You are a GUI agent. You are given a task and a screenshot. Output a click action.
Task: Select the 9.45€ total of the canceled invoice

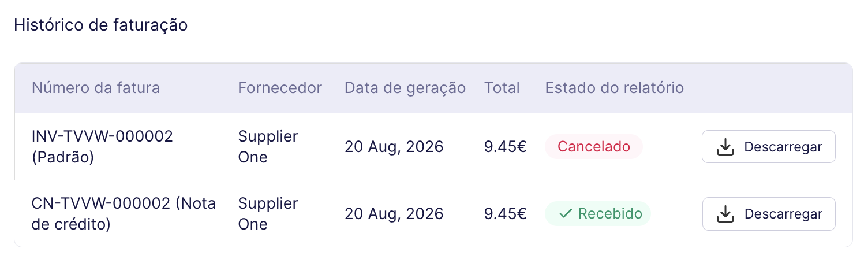(506, 147)
